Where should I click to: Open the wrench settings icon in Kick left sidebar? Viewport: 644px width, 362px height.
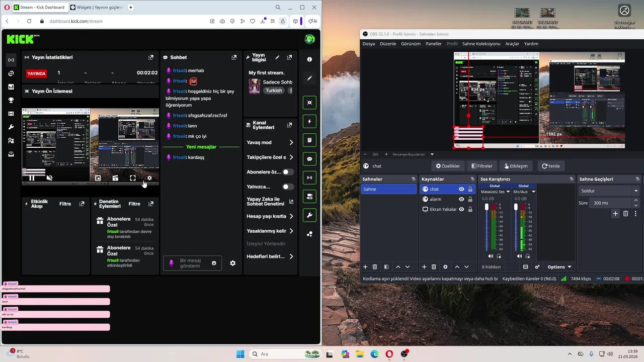click(11, 127)
